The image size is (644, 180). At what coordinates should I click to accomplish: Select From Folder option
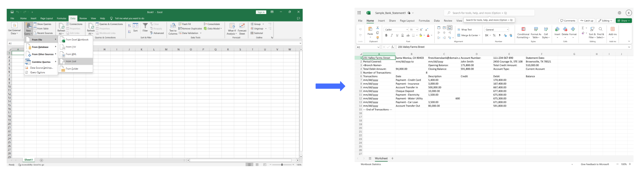pos(76,69)
